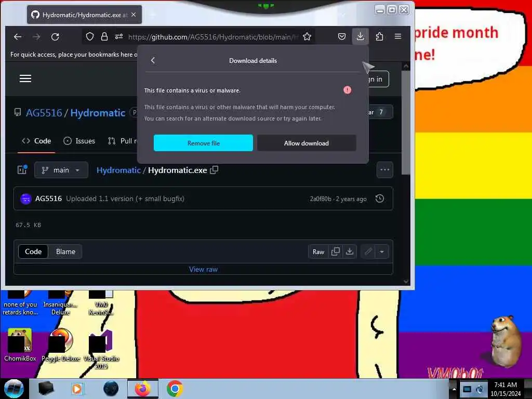This screenshot has width=532, height=399.
Task: Open Visual Studio 2015 desktop shortcut
Action: (x=101, y=349)
